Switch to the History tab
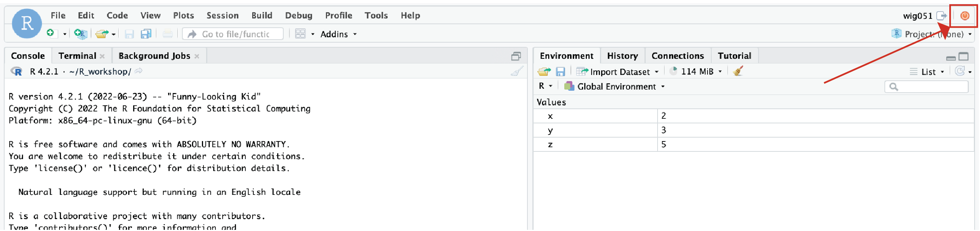Viewport: 980px width, 231px height. coord(622,56)
